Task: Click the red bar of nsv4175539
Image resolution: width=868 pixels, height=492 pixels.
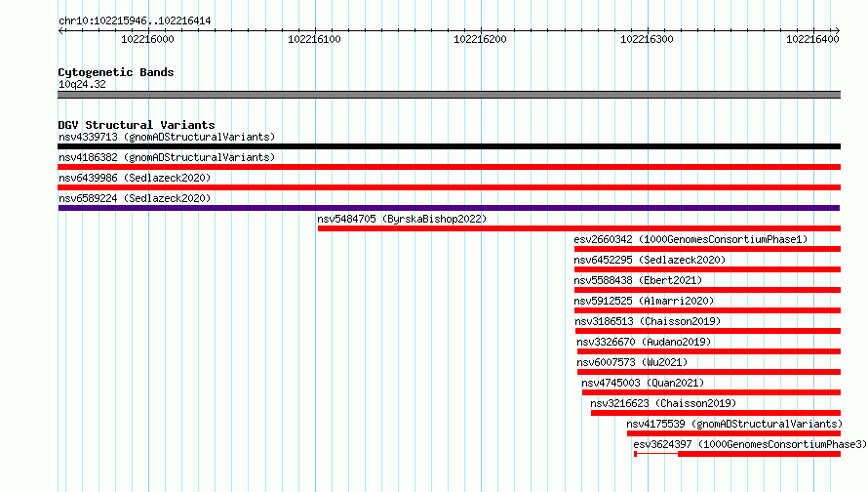Action: pyautogui.click(x=734, y=433)
